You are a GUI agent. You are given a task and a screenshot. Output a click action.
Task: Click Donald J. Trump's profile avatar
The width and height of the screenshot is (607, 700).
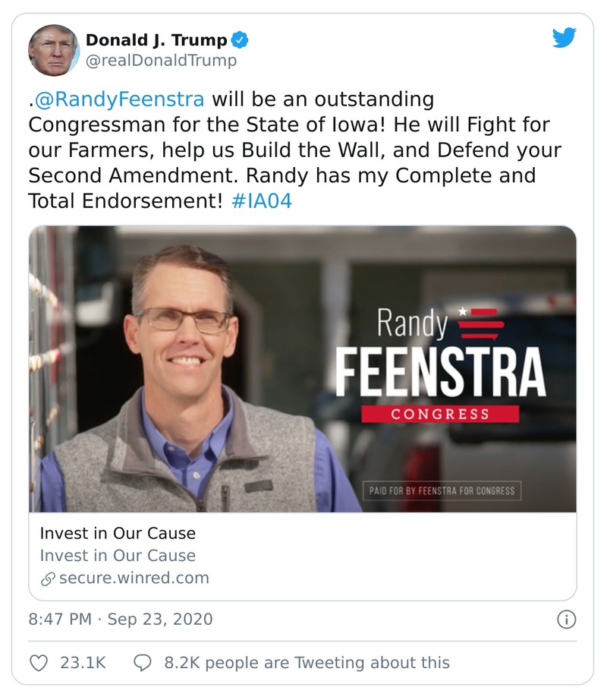tap(53, 50)
